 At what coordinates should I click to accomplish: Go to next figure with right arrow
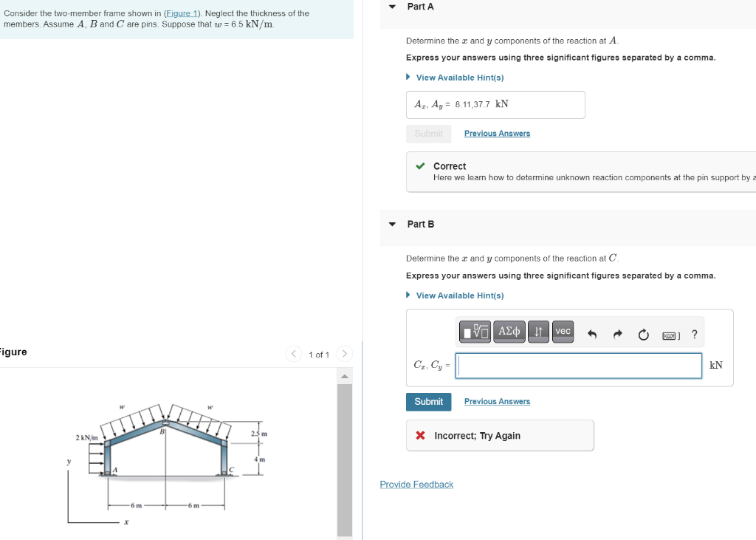tap(344, 354)
